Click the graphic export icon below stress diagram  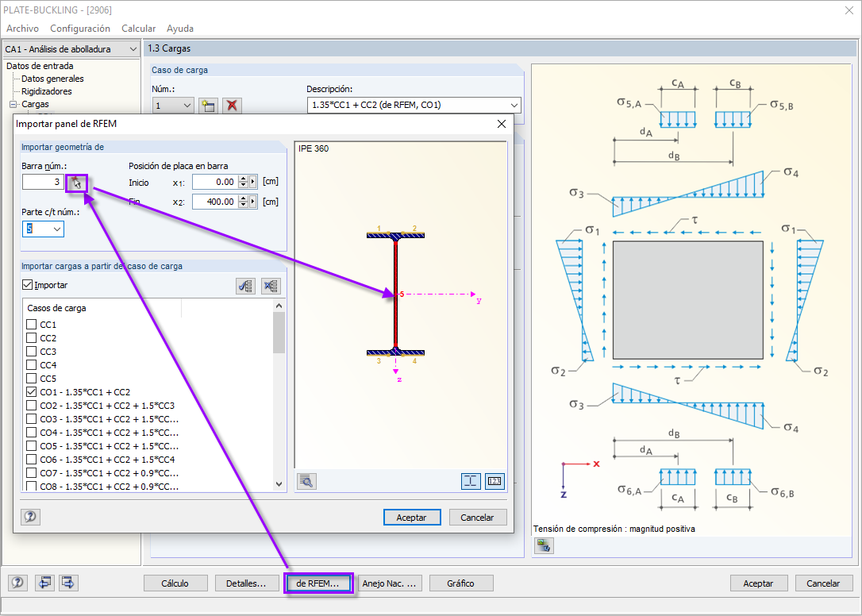544,545
